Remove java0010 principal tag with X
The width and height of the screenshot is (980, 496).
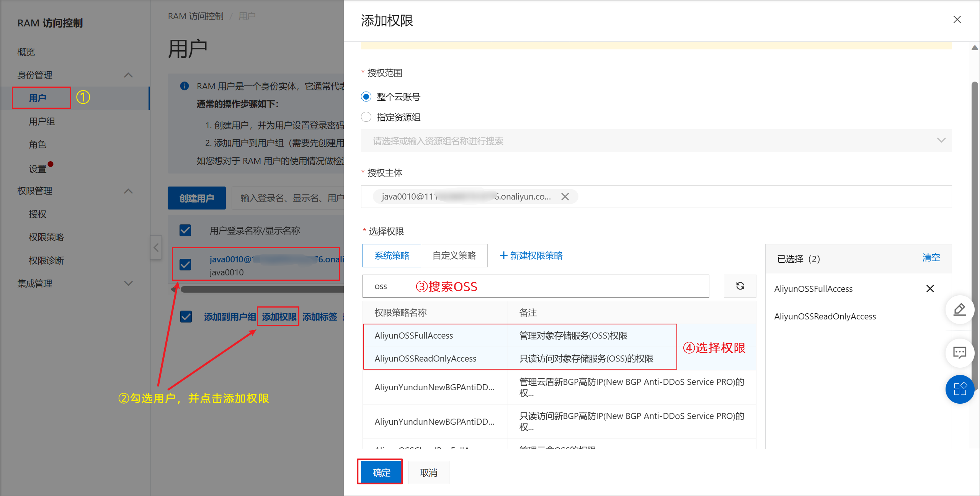[x=565, y=196]
